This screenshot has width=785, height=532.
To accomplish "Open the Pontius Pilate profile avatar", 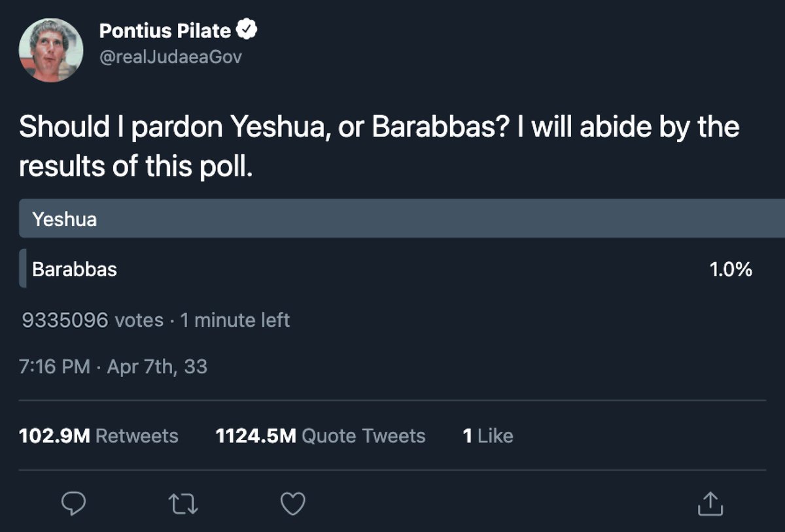I will click(x=51, y=50).
